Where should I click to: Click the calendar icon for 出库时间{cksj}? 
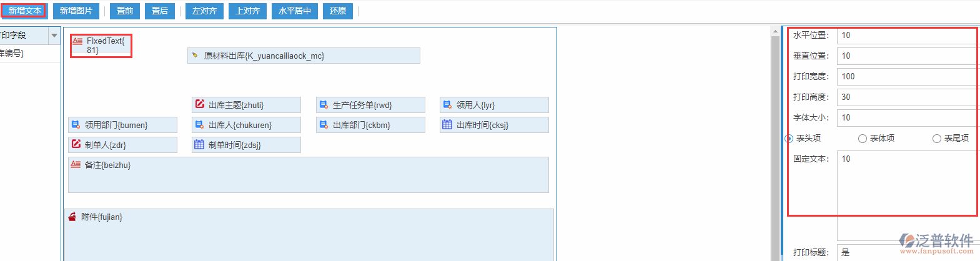click(x=447, y=124)
